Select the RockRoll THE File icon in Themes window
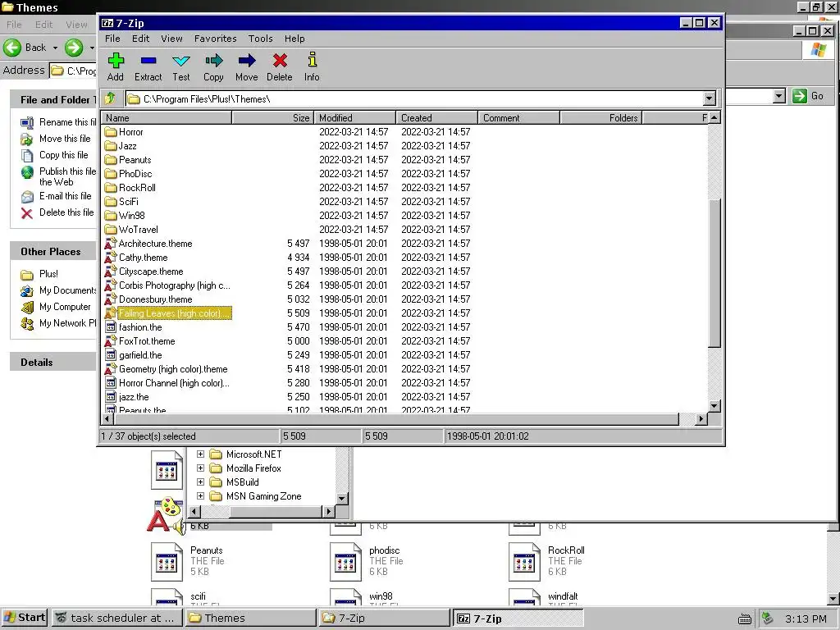 point(524,561)
